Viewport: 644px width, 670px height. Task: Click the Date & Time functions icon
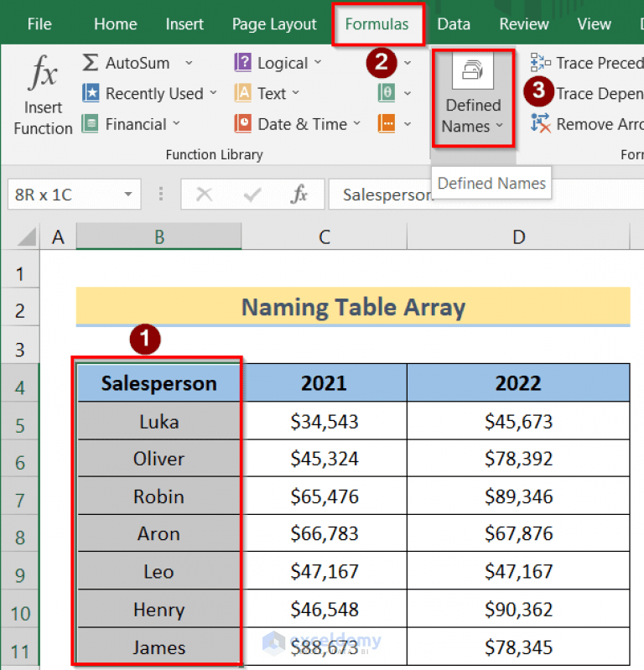point(242,124)
